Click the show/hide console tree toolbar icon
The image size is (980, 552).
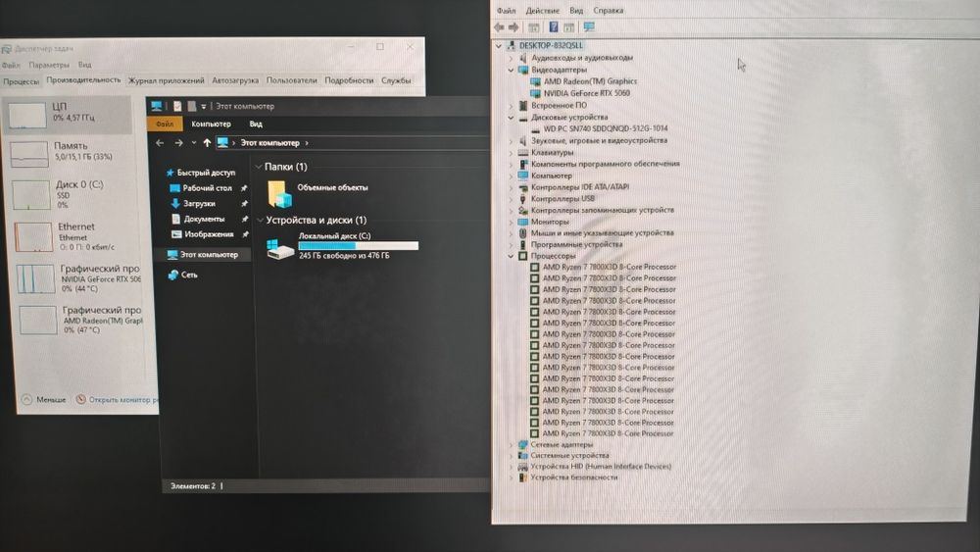[x=533, y=27]
